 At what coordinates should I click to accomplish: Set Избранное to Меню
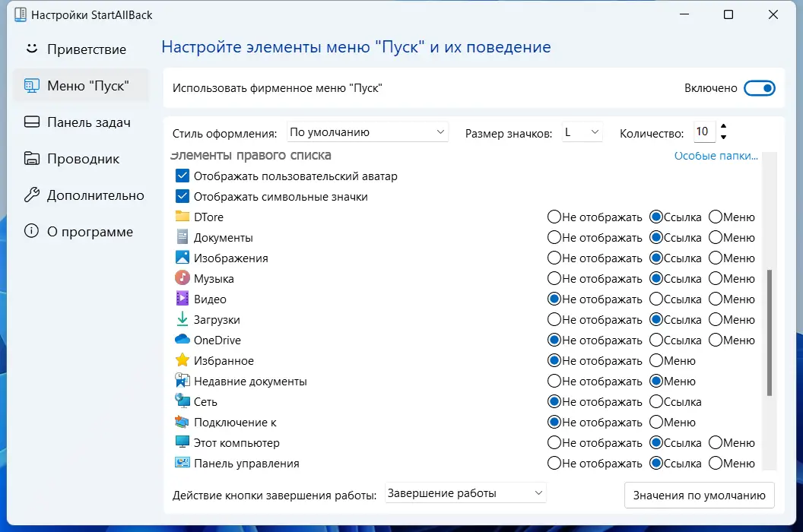pyautogui.click(x=656, y=360)
